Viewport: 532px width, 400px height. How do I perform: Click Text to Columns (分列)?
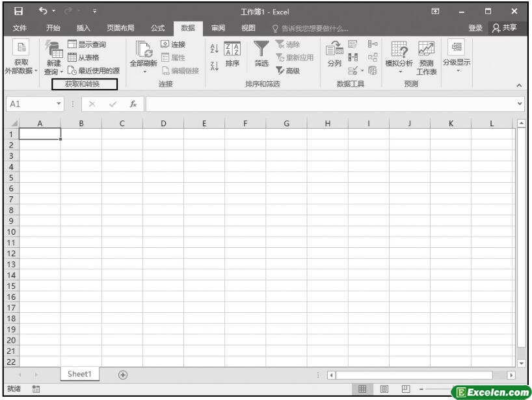tap(334, 53)
